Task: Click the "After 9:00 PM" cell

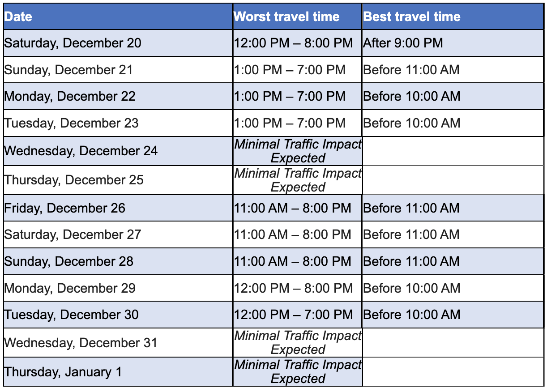Action: (x=403, y=43)
